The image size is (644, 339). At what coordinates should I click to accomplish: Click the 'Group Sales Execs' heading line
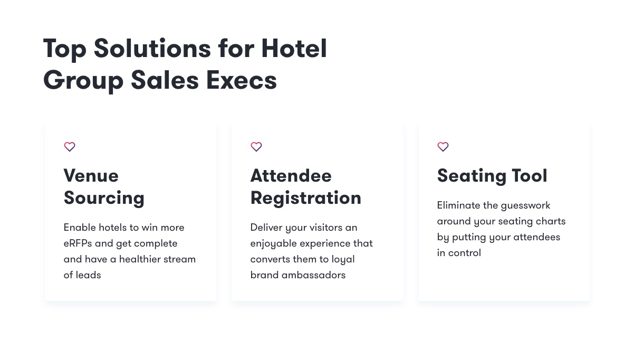point(160,80)
